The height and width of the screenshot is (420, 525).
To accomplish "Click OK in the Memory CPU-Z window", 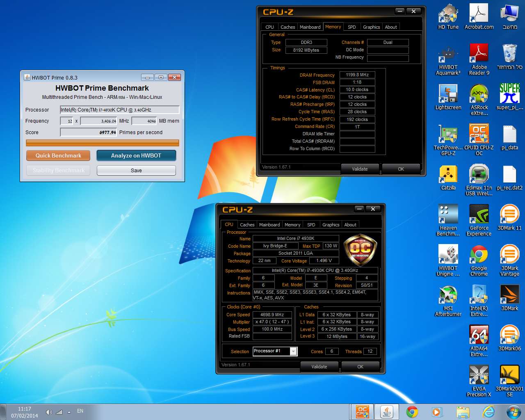I will 401,169.
